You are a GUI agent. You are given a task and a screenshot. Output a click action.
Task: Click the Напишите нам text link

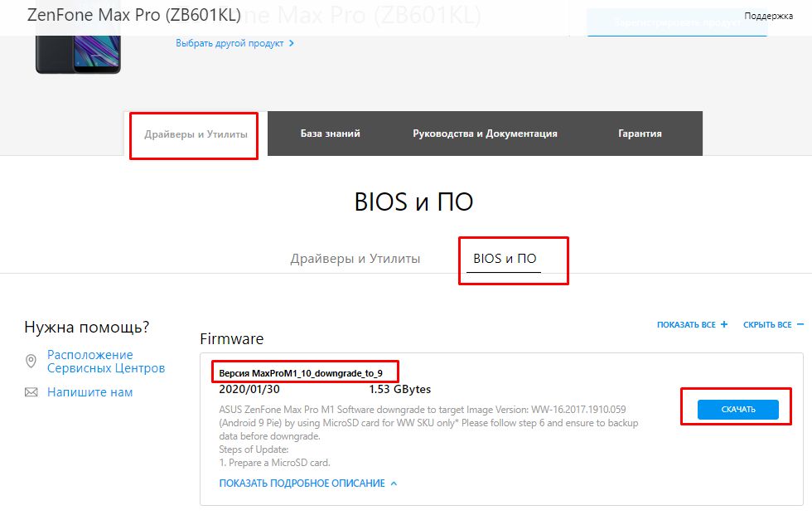click(89, 392)
